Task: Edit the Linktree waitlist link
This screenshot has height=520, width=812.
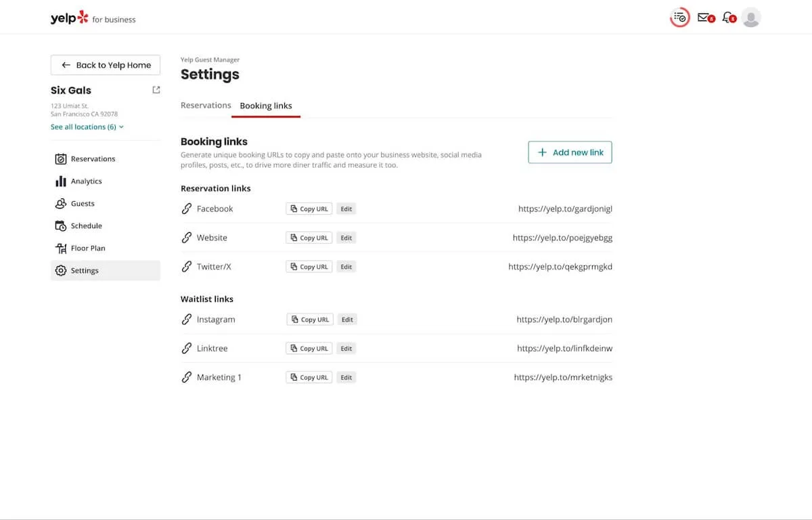Action: coord(346,349)
